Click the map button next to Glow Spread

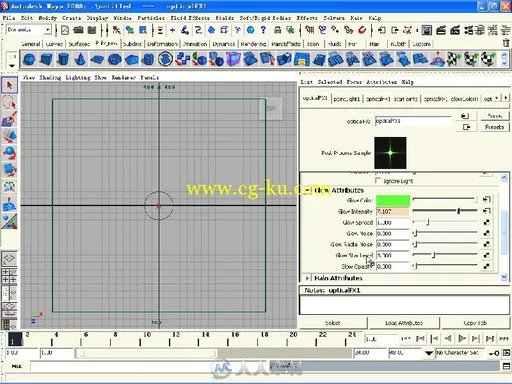coord(487,222)
